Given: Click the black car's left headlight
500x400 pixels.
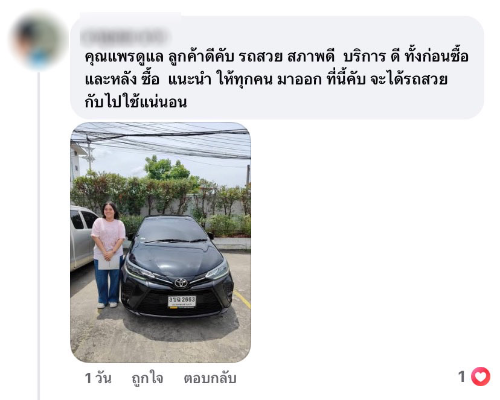Looking at the screenshot, I should pyautogui.click(x=139, y=269).
